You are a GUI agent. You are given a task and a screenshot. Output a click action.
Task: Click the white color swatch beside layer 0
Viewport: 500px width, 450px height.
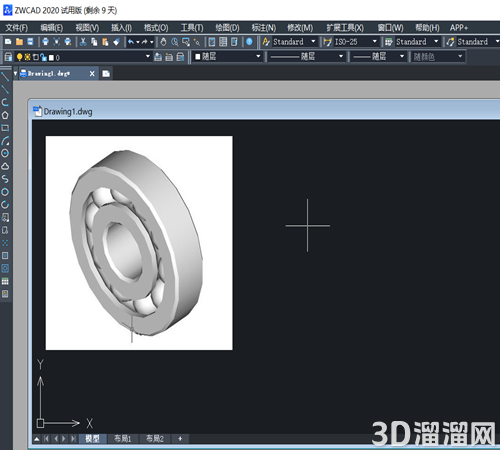pyautogui.click(x=51, y=58)
